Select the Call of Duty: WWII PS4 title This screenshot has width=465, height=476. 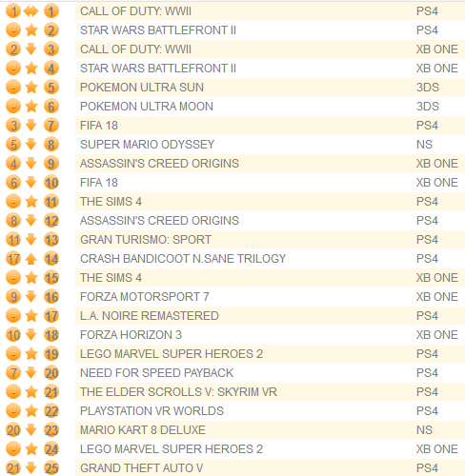click(135, 11)
